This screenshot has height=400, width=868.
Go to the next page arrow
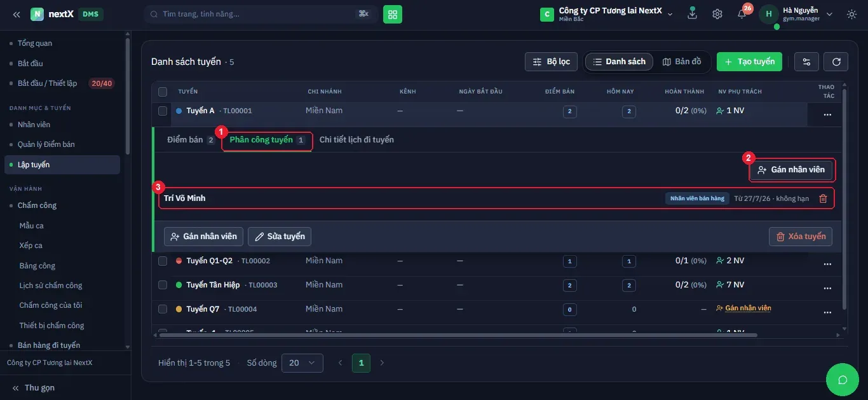coord(382,363)
